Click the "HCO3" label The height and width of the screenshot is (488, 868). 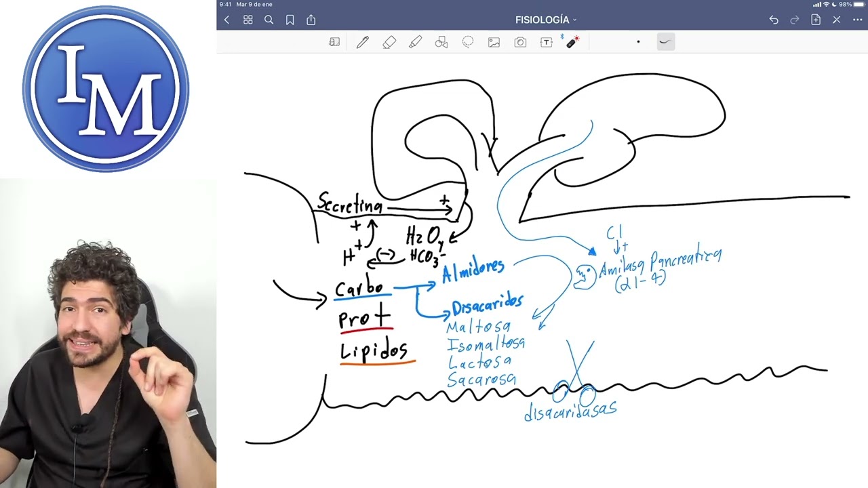(x=427, y=257)
